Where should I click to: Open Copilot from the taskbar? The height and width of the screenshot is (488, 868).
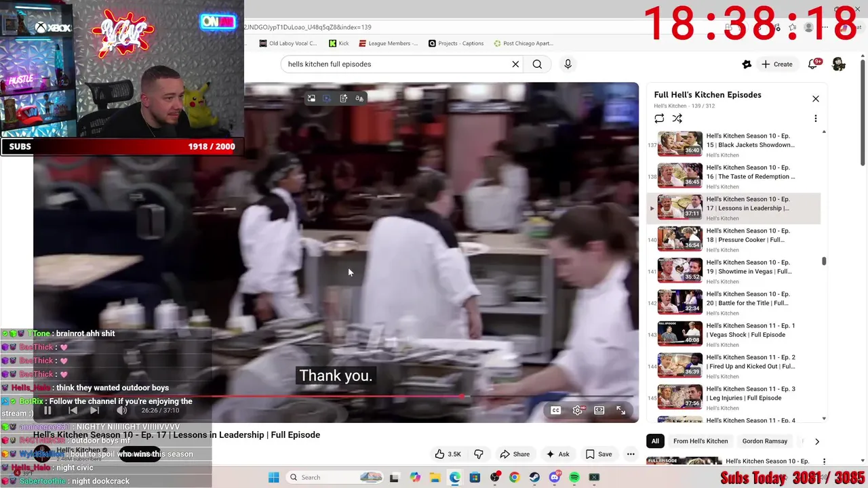pyautogui.click(x=415, y=477)
